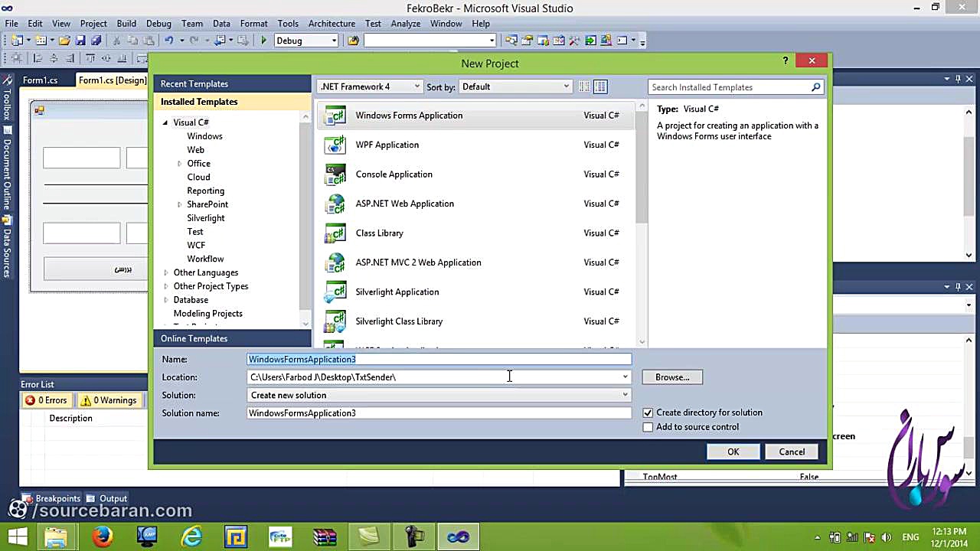Switch to small icons template view
Viewport: 980px width, 551px height.
click(585, 86)
